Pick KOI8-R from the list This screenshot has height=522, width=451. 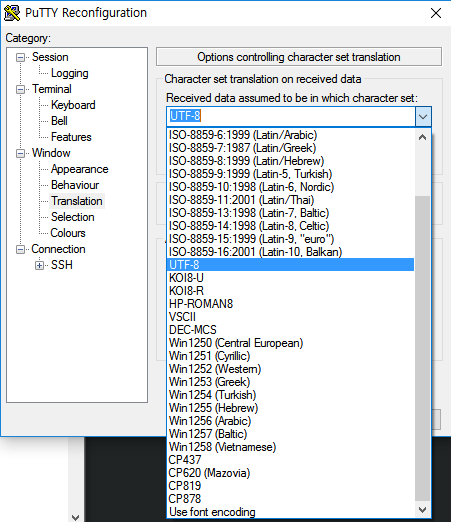[x=290, y=291]
